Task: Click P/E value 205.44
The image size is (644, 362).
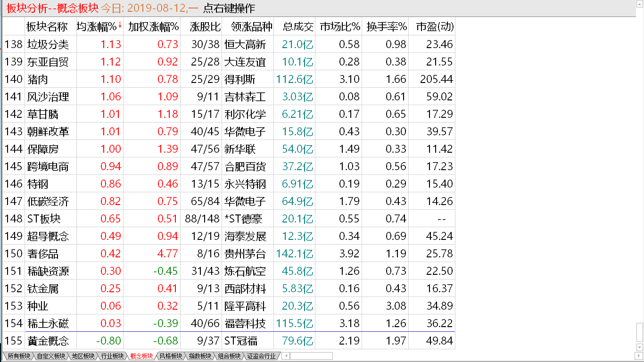Action: pyautogui.click(x=437, y=79)
